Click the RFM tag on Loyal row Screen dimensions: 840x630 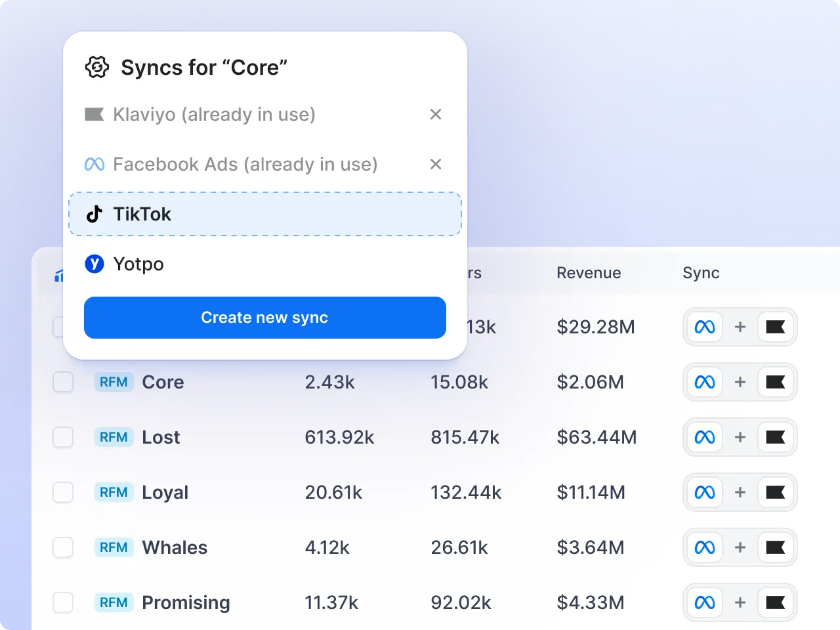coord(114,492)
